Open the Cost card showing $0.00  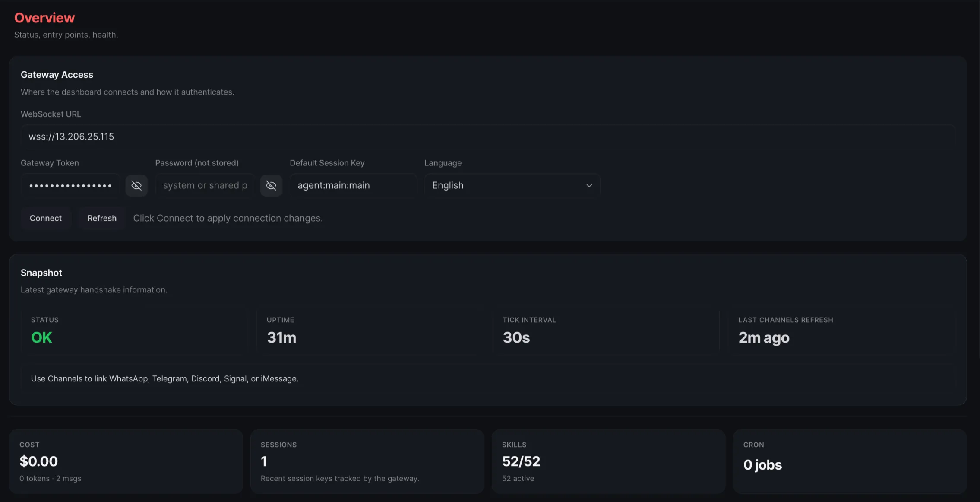click(126, 461)
